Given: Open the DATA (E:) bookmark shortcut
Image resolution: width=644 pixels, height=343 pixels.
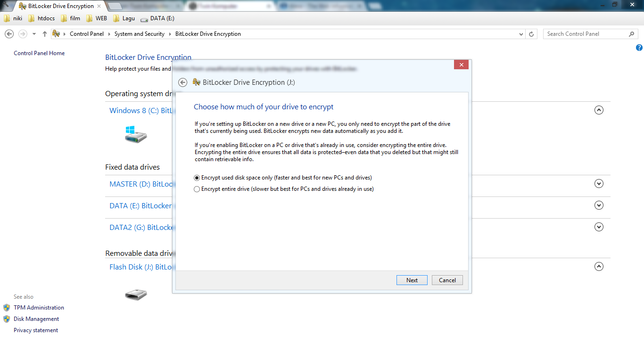Looking at the screenshot, I should point(157,18).
